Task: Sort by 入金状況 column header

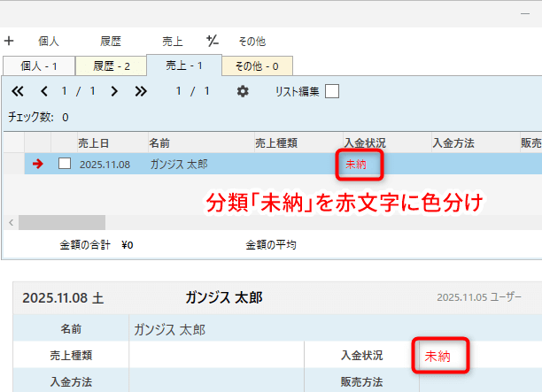Action: pyautogui.click(x=365, y=142)
